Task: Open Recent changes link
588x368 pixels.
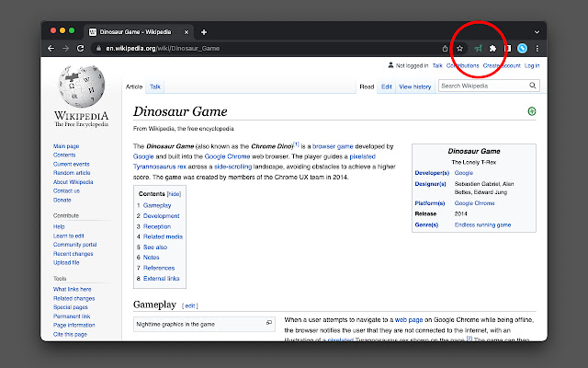Action: click(73, 254)
